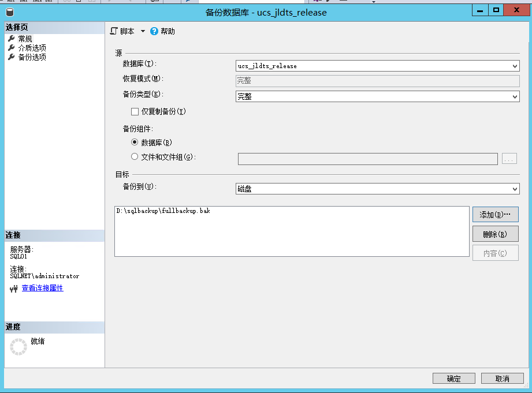Click the wrench icon beside 常规

11,38
